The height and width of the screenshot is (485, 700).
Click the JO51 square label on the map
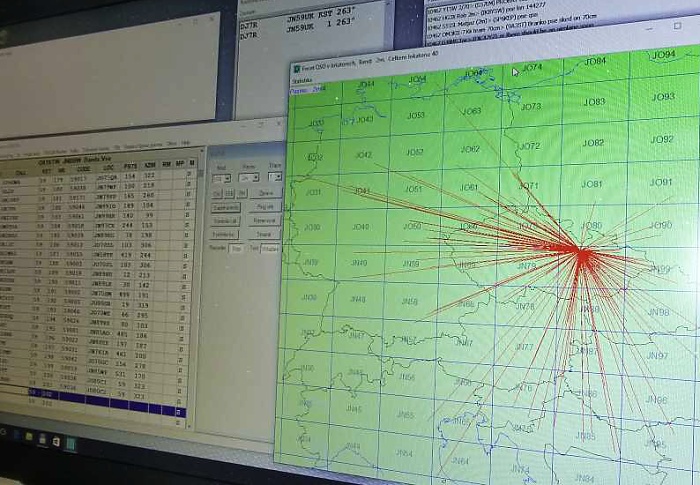(x=413, y=189)
